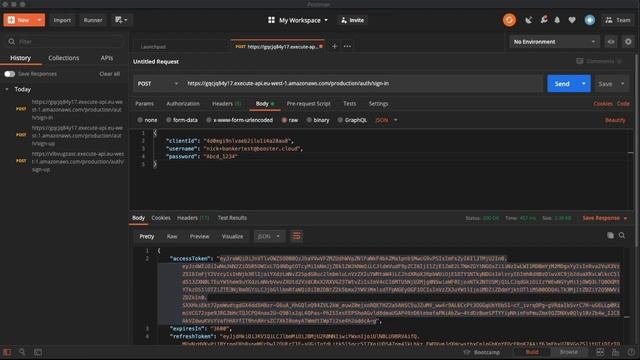Click the blue Send button
The height and width of the screenshot is (360, 640).
(x=562, y=83)
